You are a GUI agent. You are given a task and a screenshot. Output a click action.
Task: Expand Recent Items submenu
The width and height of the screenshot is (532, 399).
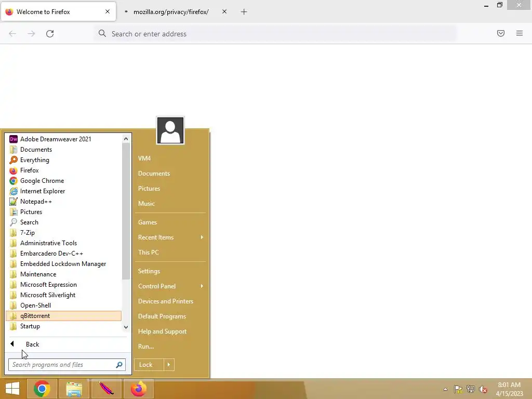170,237
